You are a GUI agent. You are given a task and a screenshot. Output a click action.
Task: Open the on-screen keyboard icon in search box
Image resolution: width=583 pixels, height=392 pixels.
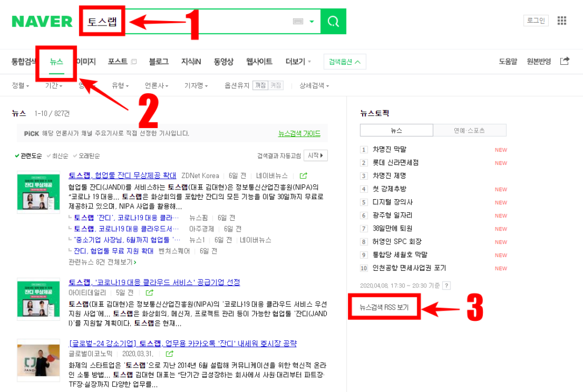[298, 22]
